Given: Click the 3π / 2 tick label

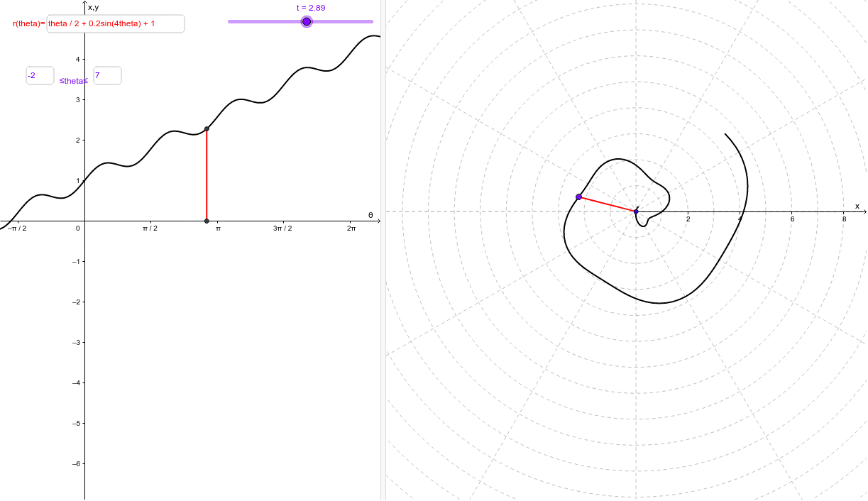Looking at the screenshot, I should click(x=282, y=228).
